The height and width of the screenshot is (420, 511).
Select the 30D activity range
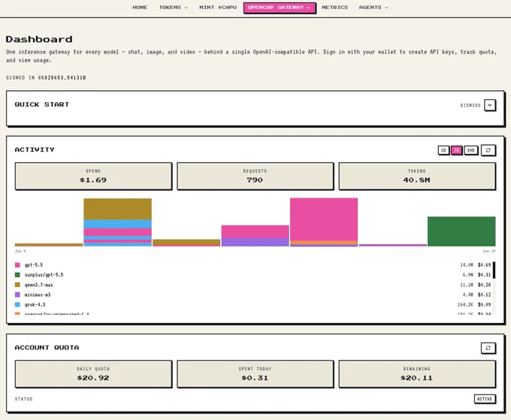(470, 150)
